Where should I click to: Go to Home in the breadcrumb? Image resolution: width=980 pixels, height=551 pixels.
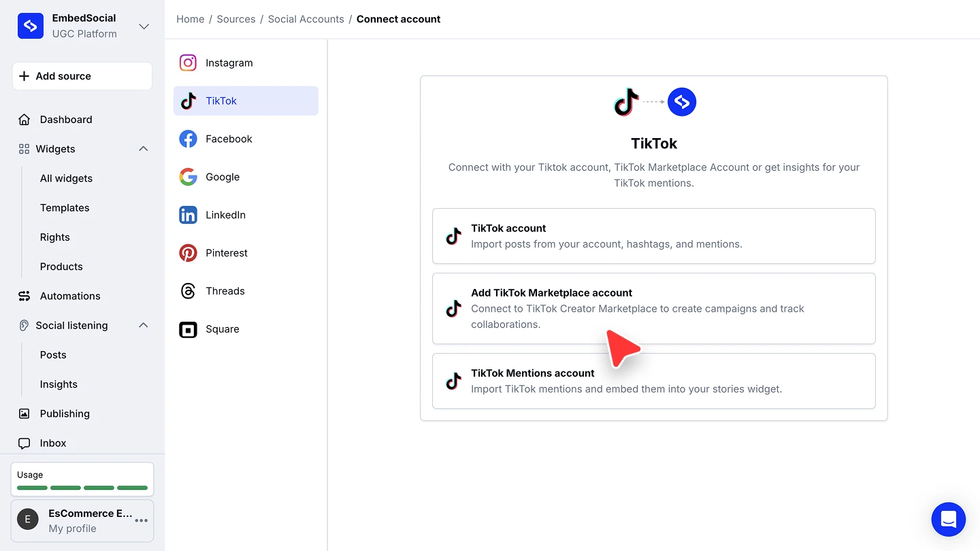pyautogui.click(x=191, y=19)
